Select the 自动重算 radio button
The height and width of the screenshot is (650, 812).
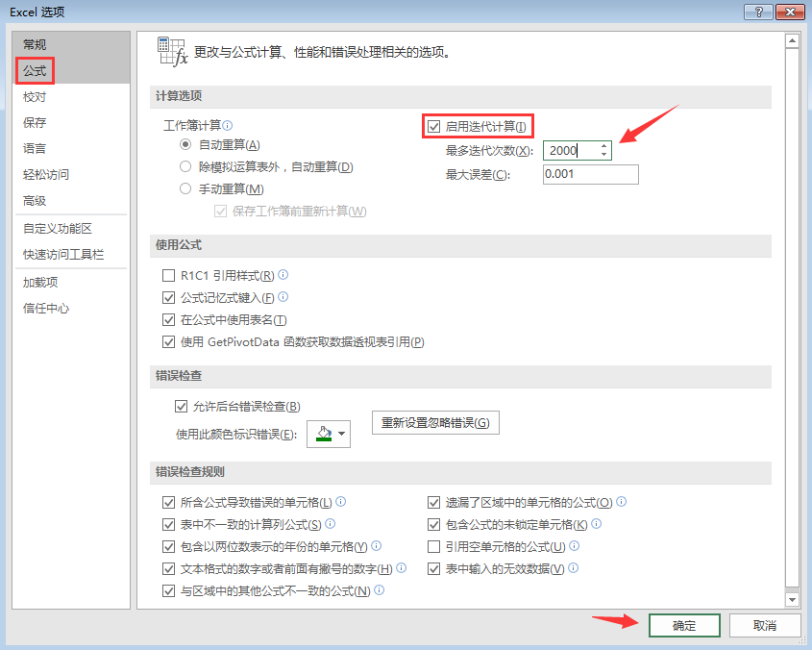point(185,144)
